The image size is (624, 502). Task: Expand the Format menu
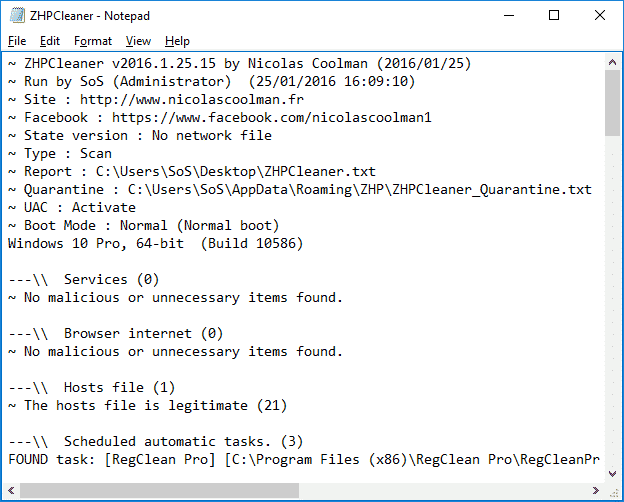coord(93,41)
